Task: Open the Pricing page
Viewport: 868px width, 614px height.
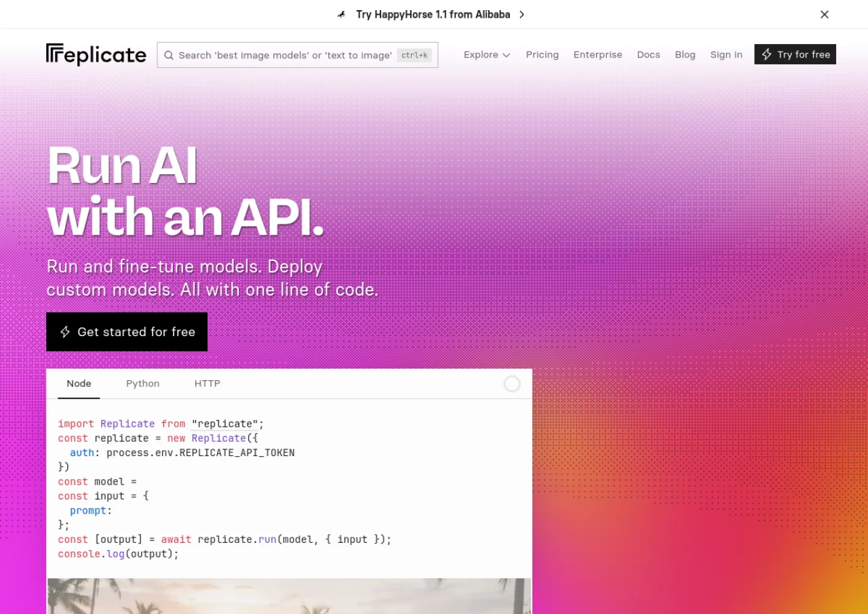Action: click(542, 55)
